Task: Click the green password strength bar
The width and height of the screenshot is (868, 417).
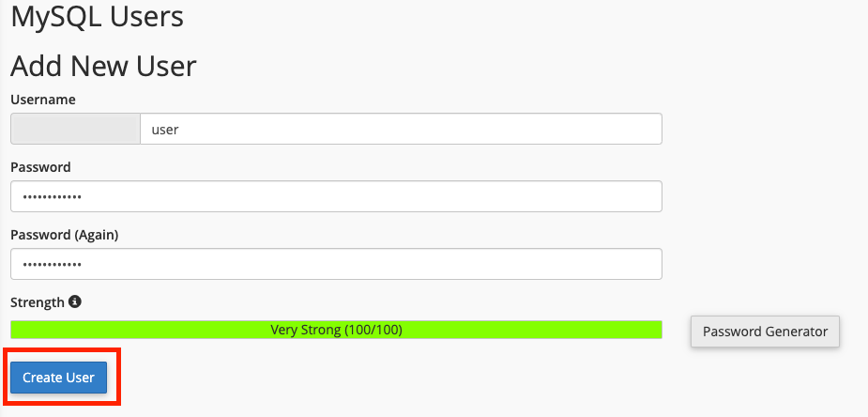Action: 336,330
